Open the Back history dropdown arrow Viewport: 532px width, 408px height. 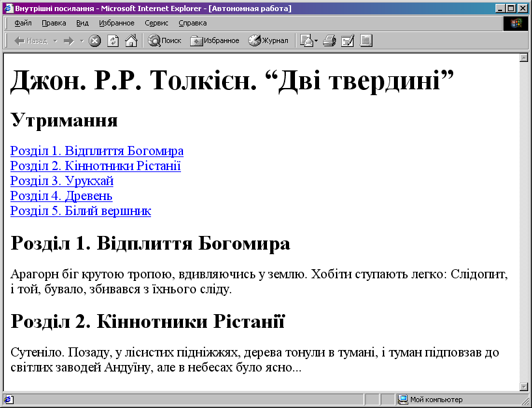55,41
